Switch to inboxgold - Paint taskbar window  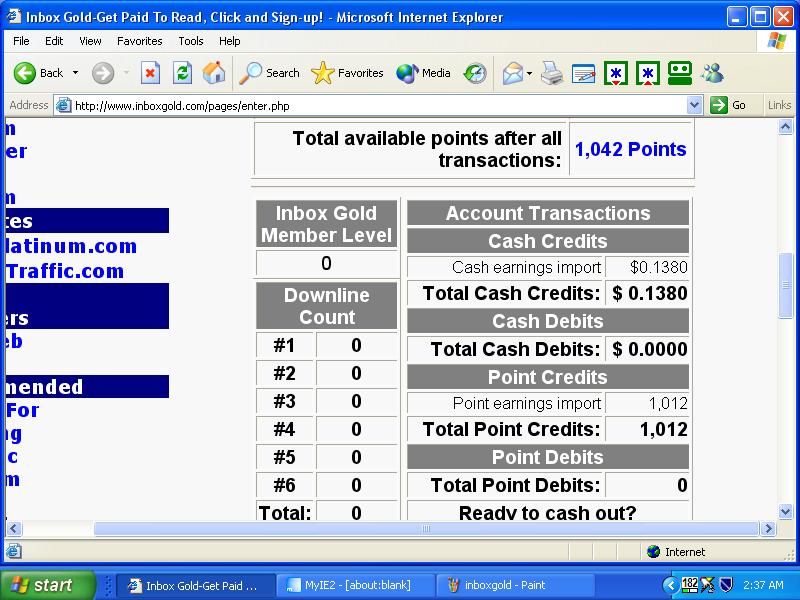pos(500,585)
